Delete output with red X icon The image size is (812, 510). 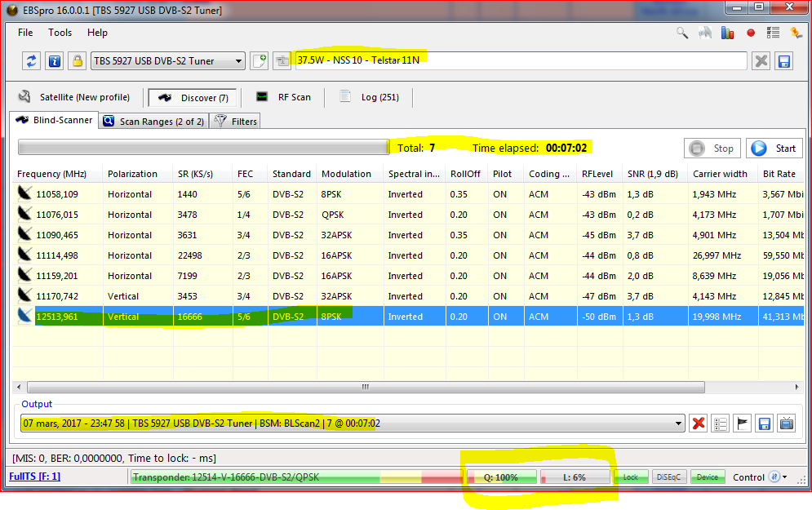click(x=699, y=424)
